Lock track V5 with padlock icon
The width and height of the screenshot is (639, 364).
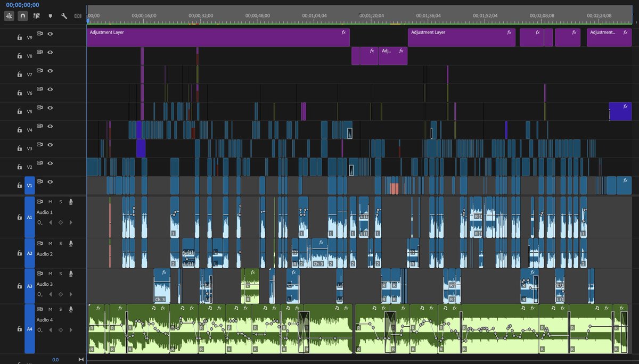(19, 112)
